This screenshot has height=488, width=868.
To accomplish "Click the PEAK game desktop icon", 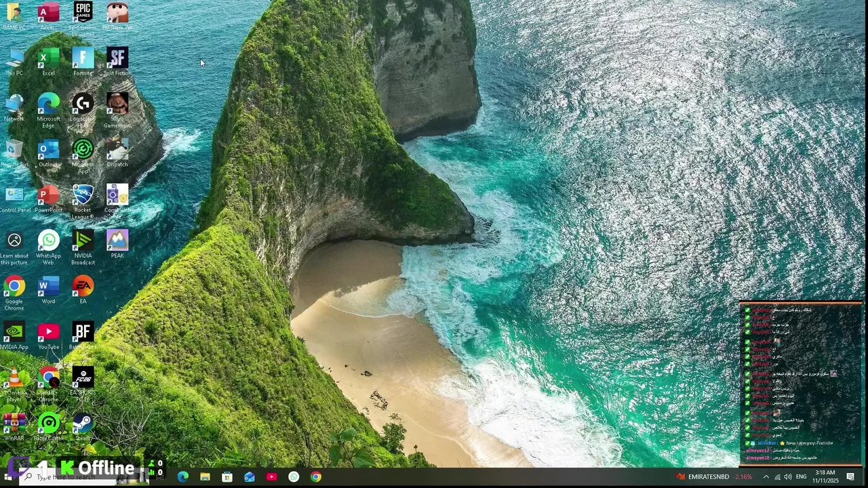I will tap(117, 244).
